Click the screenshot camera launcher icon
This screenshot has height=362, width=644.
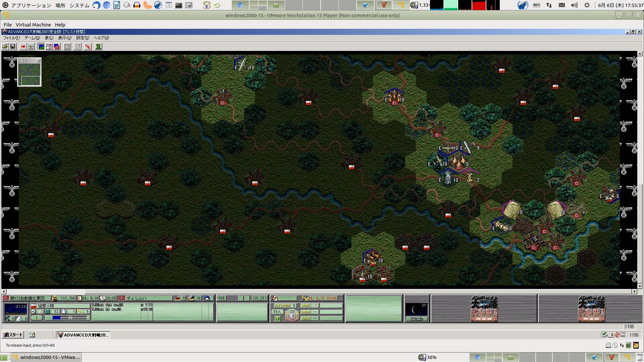pyautogui.click(x=189, y=5)
